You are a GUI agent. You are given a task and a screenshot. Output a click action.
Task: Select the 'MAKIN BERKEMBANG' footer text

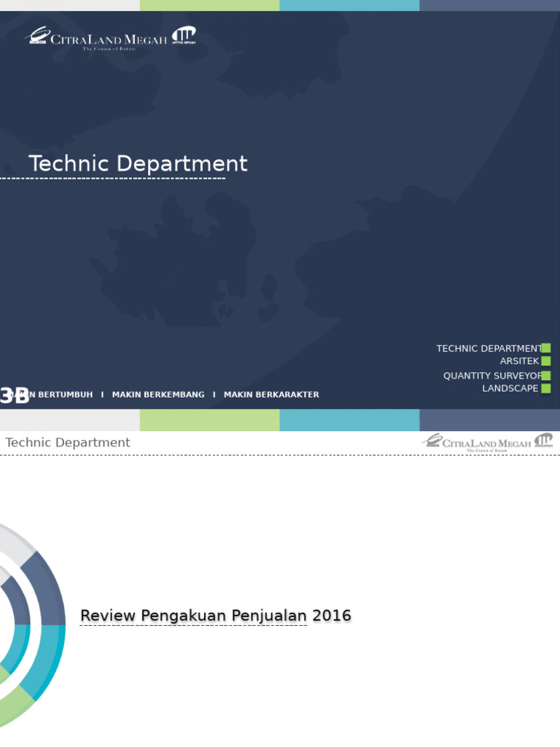[158, 395]
